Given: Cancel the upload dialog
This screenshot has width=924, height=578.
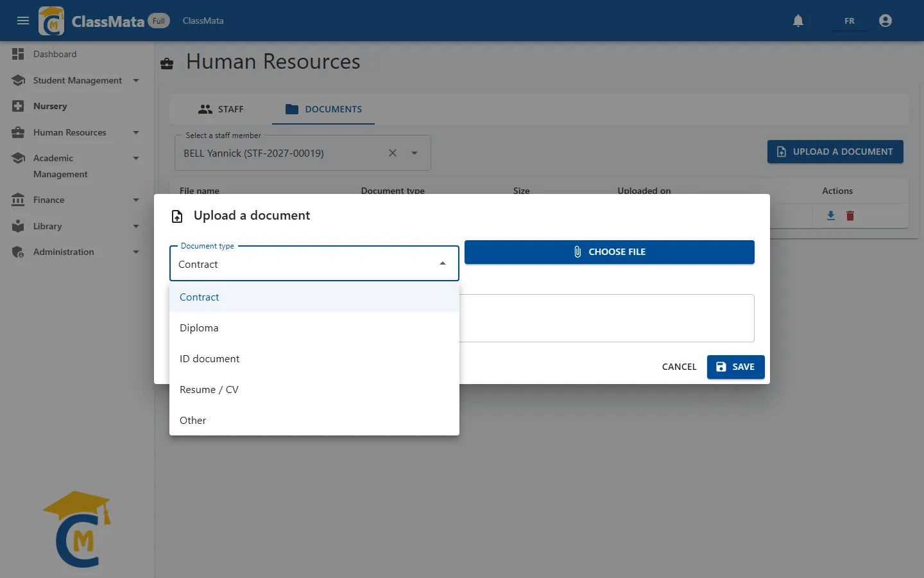Looking at the screenshot, I should click(679, 367).
